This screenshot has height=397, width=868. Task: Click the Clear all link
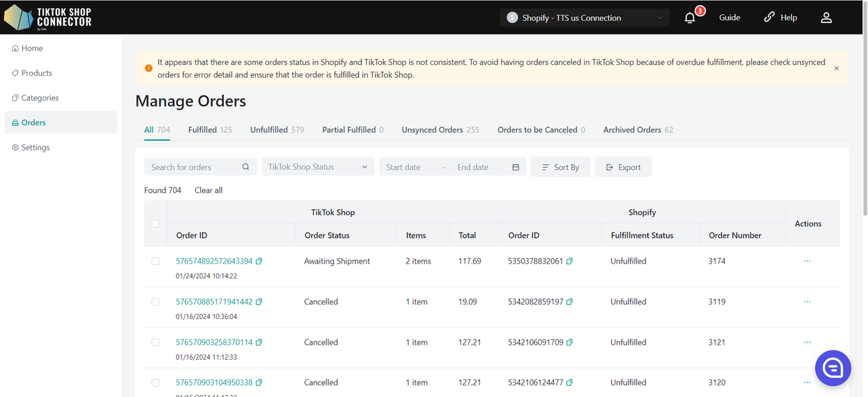coord(208,190)
